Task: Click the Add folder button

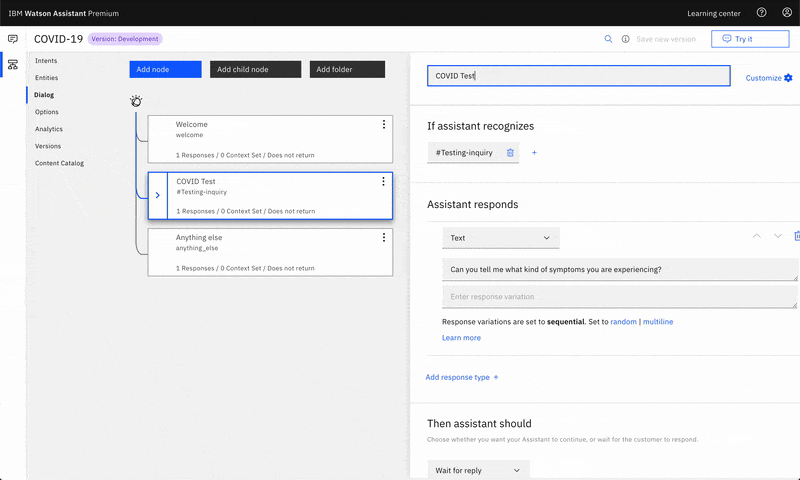Action: coord(347,69)
